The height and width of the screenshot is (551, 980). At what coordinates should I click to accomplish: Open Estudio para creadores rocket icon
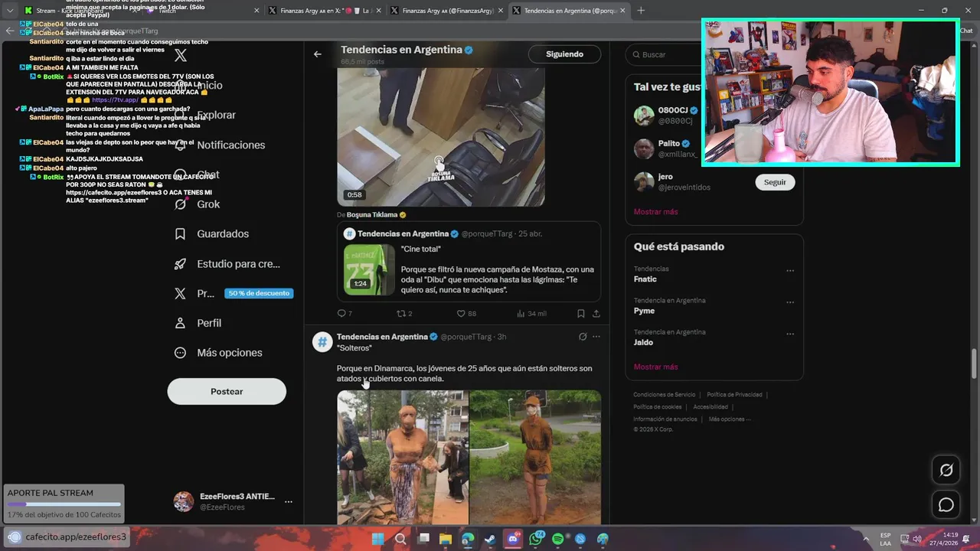point(181,264)
